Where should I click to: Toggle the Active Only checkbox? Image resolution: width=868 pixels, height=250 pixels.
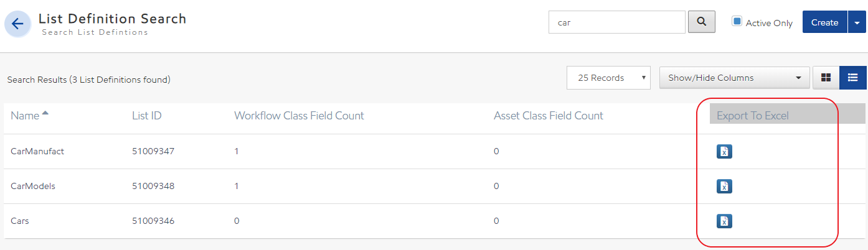737,21
